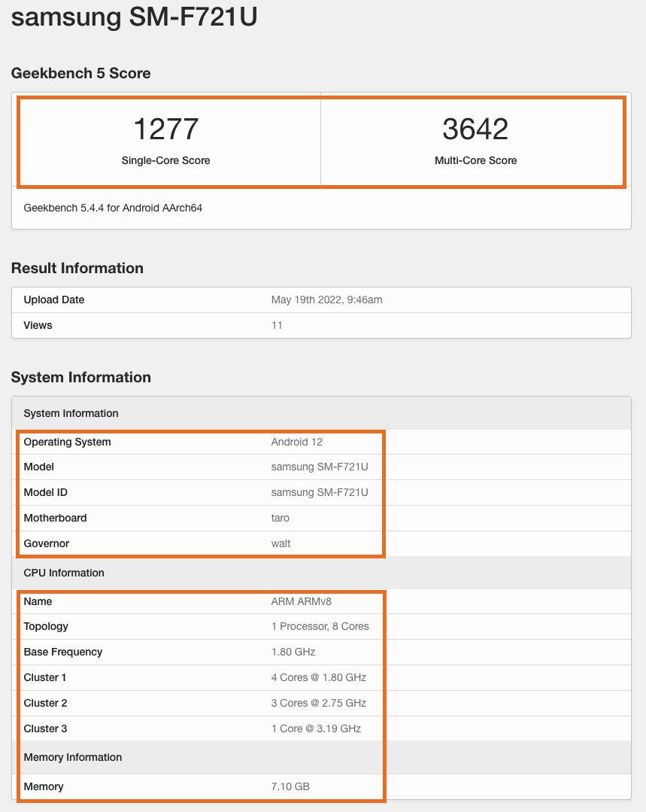Select the ARM ARMv8 CPU name
Screen dimensions: 646x812
[x=299, y=601]
